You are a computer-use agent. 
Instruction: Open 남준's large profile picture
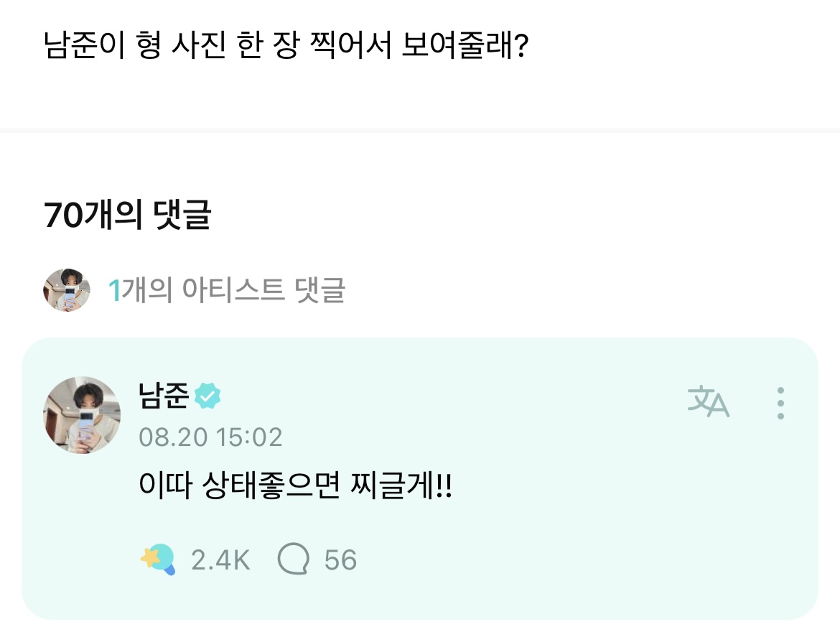[x=82, y=414]
